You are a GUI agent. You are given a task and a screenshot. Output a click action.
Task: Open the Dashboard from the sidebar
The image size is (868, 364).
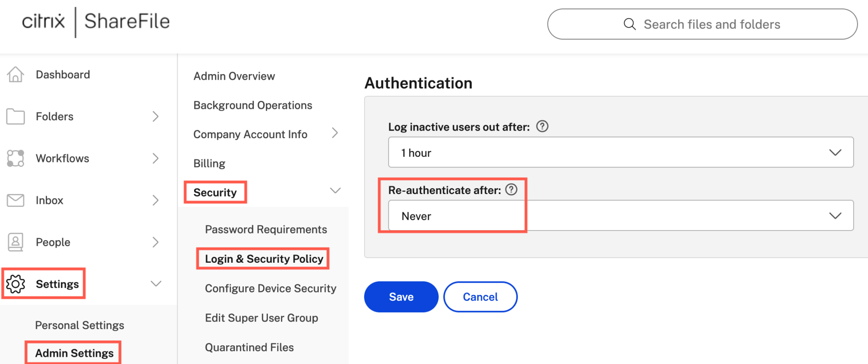tap(16, 74)
